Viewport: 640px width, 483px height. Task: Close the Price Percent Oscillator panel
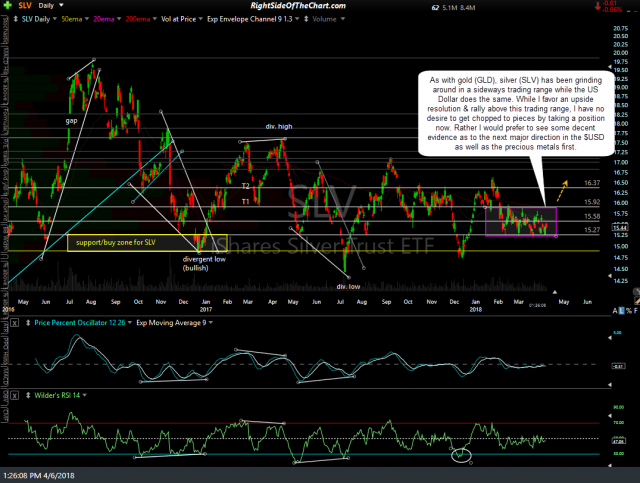14,323
